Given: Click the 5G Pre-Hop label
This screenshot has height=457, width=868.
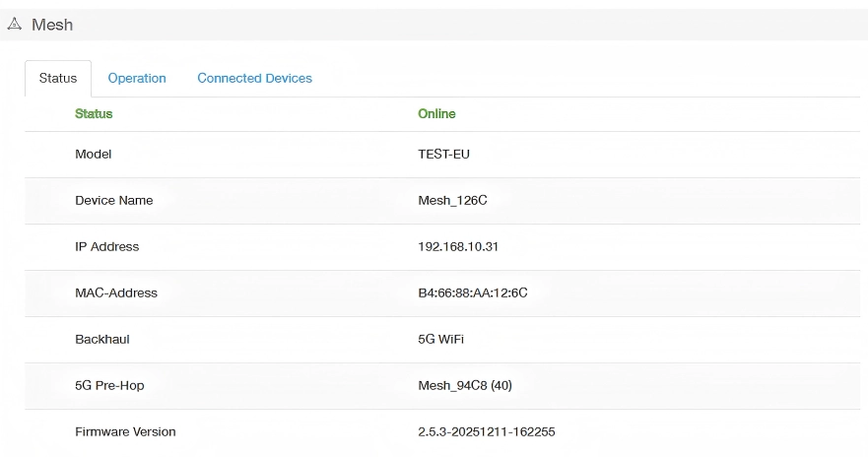Looking at the screenshot, I should click(x=109, y=386).
